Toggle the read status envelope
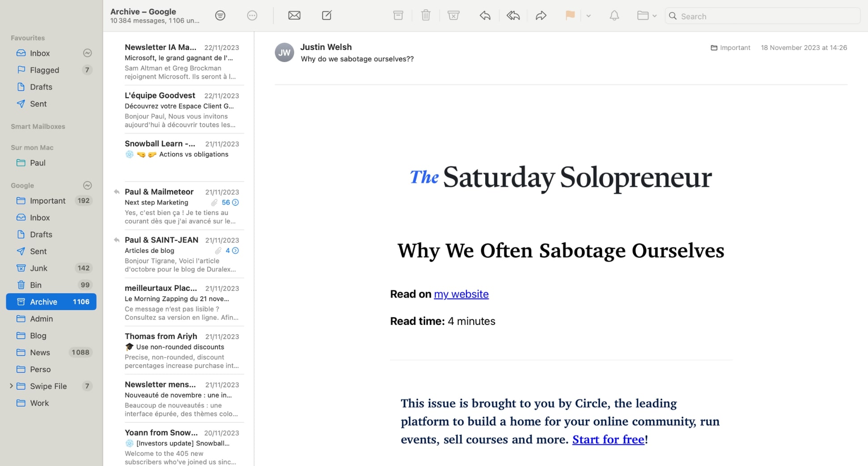The width and height of the screenshot is (868, 466). click(294, 15)
